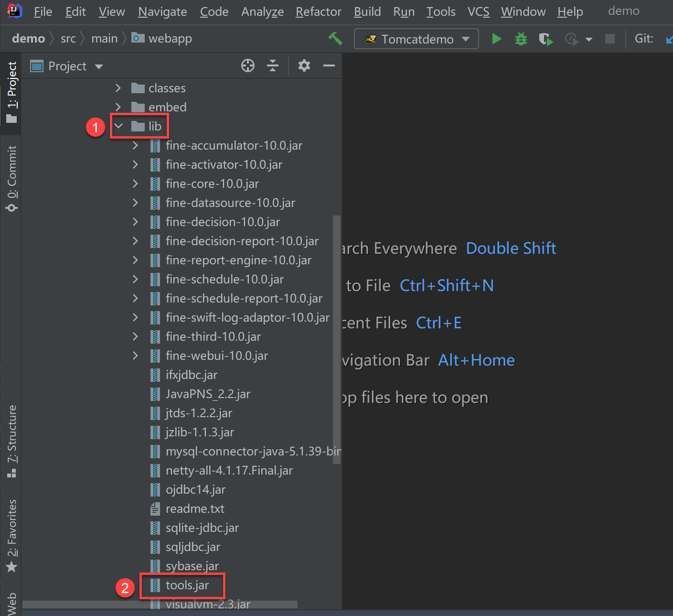Open Project panel settings gear
Viewport: 673px width, 616px height.
304,66
